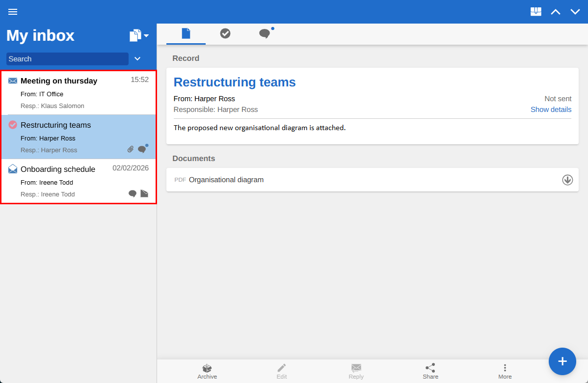Open the Onboarding schedule message
588x383 pixels.
pos(79,181)
